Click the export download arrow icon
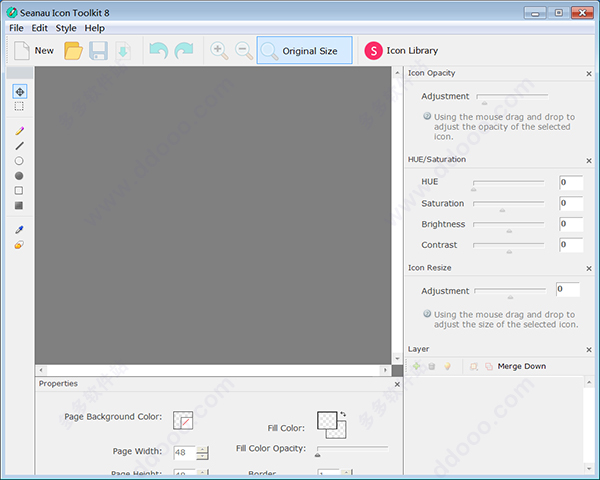Screen dimensions: 600x480 (x=123, y=51)
